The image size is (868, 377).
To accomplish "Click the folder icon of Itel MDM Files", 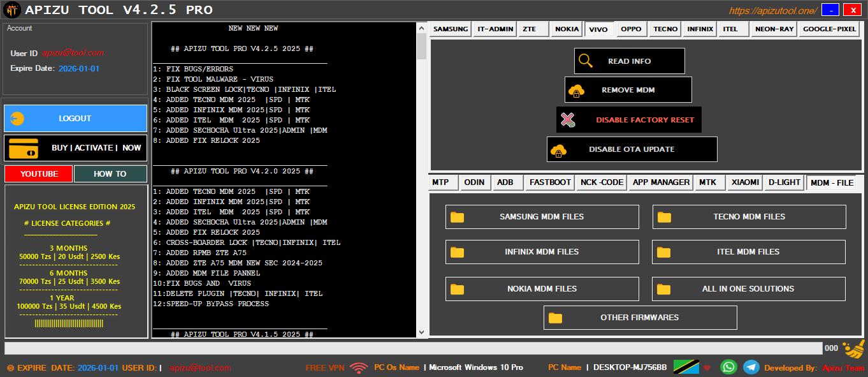I will (x=664, y=252).
